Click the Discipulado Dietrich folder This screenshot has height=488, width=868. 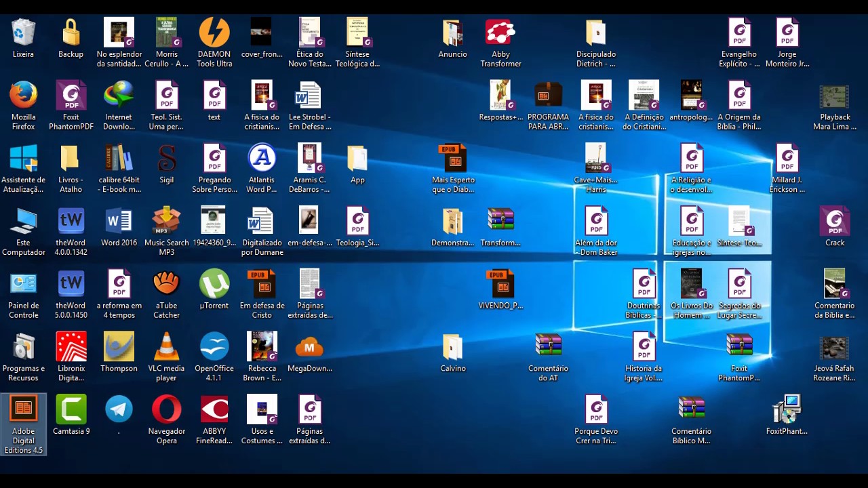click(x=595, y=33)
